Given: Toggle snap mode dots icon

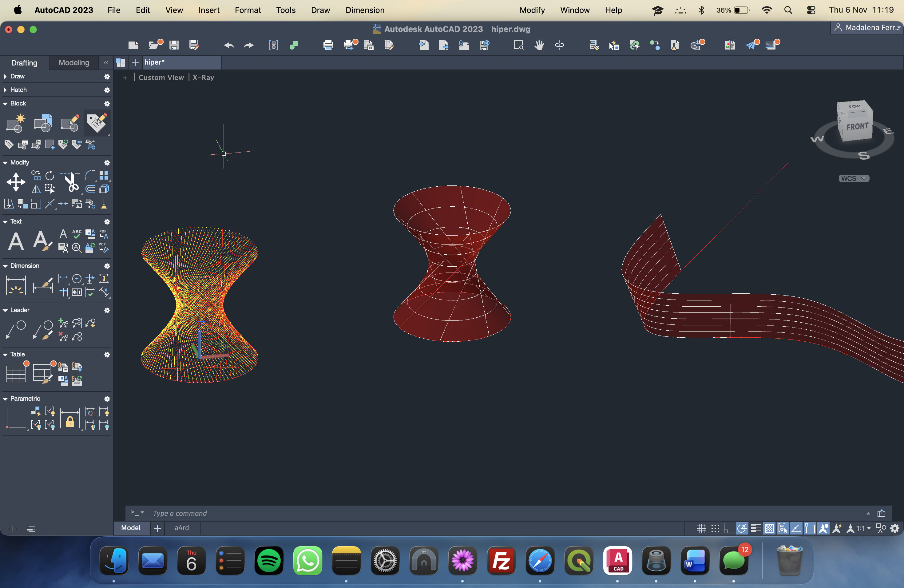Looking at the screenshot, I should [715, 528].
